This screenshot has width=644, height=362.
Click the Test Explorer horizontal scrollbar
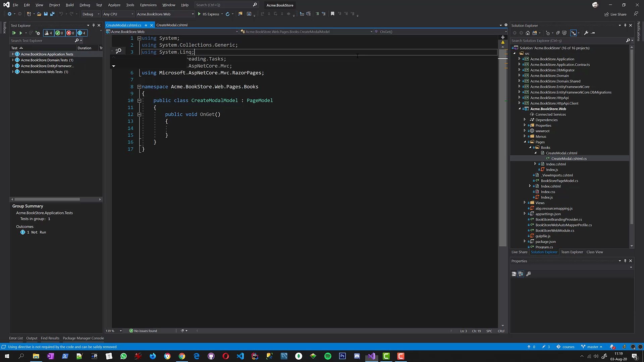47,199
